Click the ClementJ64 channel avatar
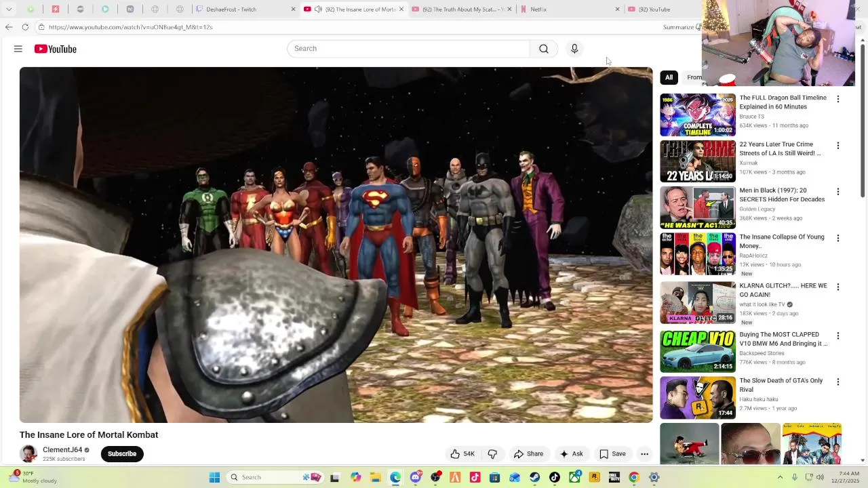 pos(28,454)
